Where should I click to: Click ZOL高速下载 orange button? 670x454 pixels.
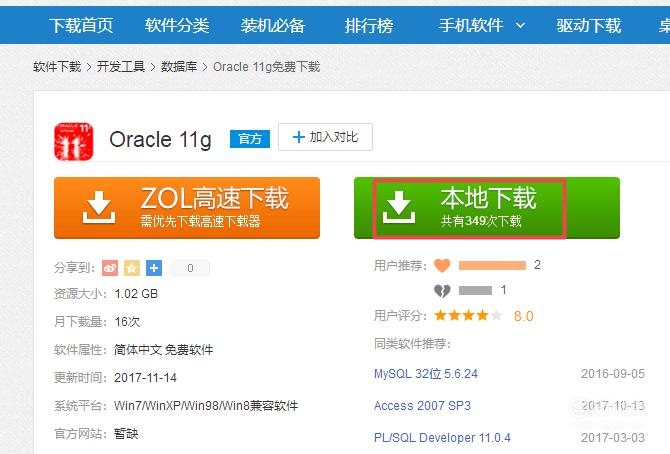[187, 208]
